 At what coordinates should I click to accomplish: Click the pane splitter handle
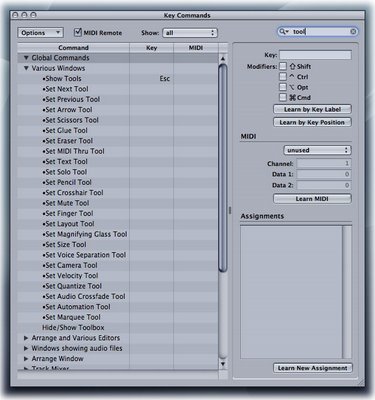[x=230, y=211]
